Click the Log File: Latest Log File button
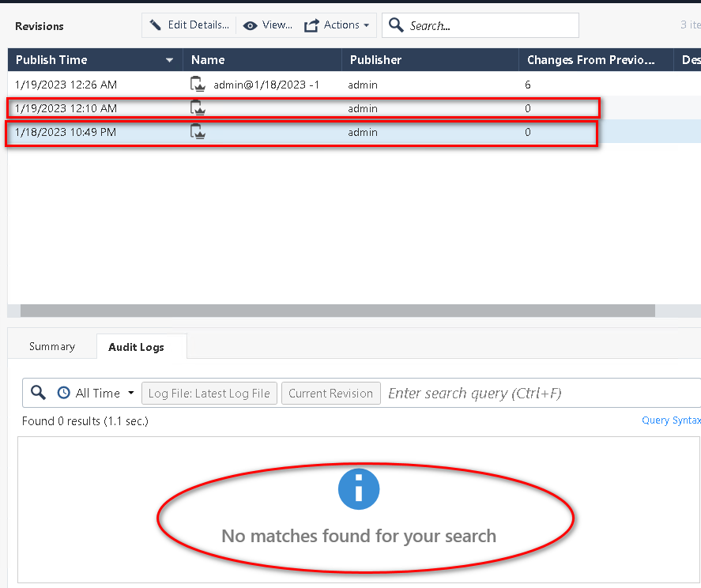 click(209, 393)
